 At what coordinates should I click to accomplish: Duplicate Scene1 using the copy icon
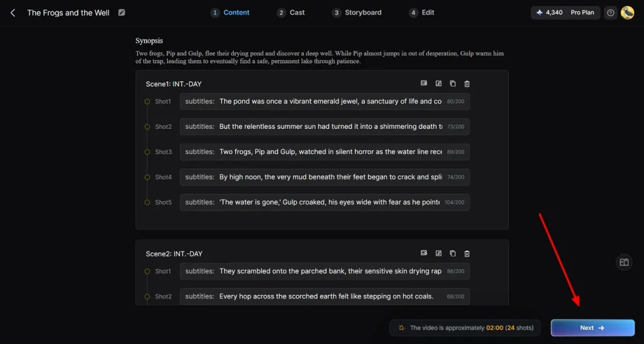pyautogui.click(x=453, y=84)
